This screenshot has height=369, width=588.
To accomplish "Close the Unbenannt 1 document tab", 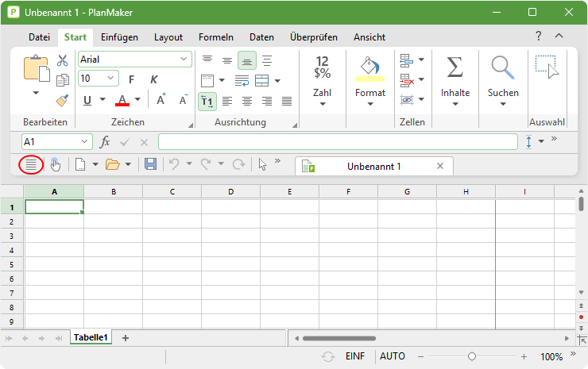I will pyautogui.click(x=440, y=166).
